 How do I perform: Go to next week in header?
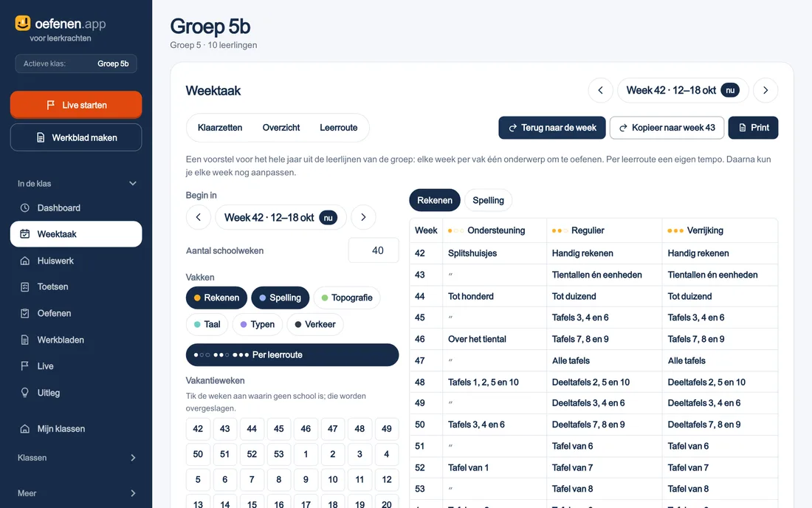[x=765, y=90]
